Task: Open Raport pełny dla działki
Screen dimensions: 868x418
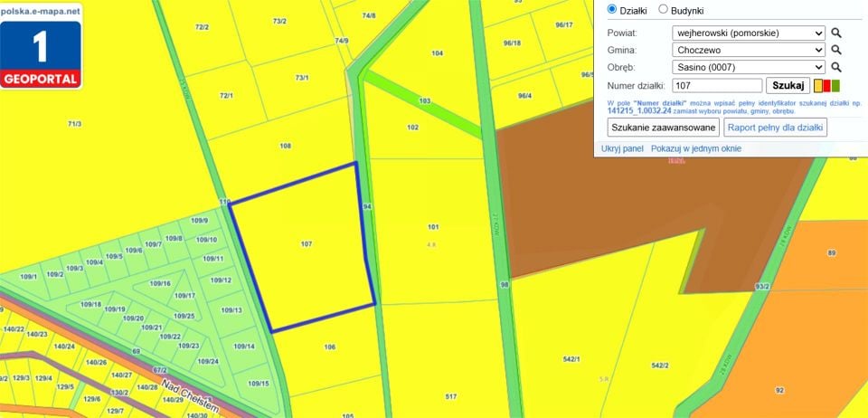Action: [775, 128]
